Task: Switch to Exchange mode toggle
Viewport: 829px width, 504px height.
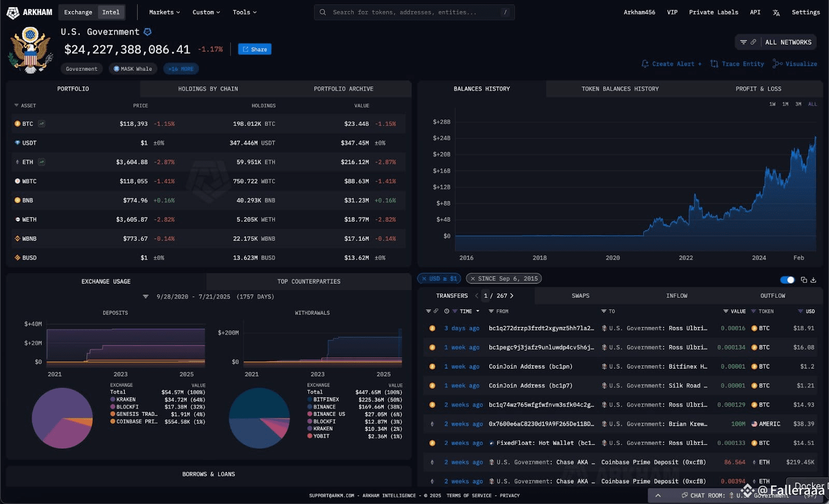Action: pyautogui.click(x=78, y=12)
